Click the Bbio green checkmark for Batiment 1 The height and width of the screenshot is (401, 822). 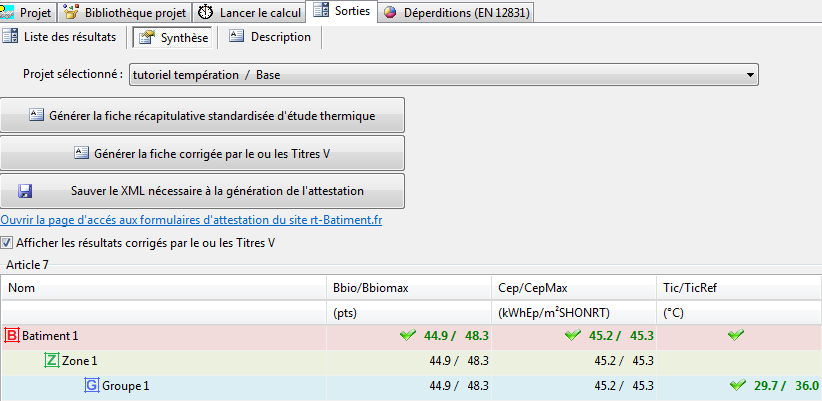click(407, 335)
